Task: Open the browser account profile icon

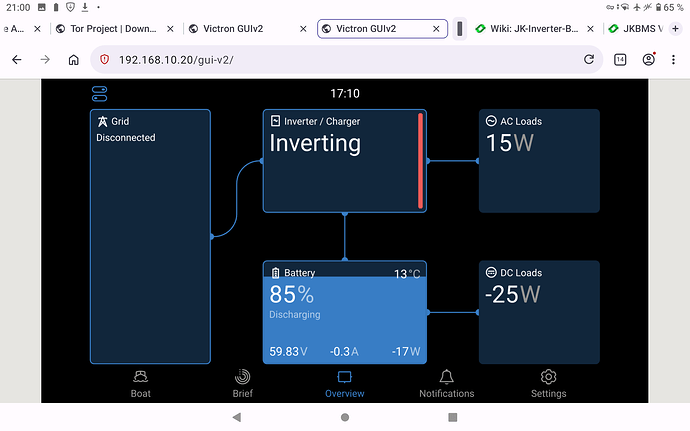Action: click(649, 60)
